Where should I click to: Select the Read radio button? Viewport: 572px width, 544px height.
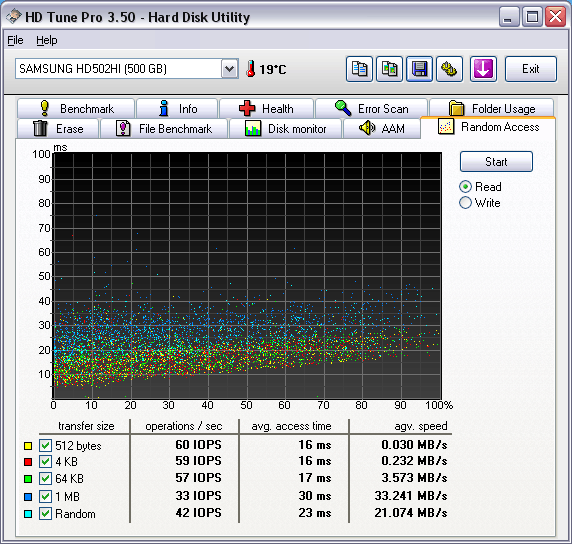(465, 187)
